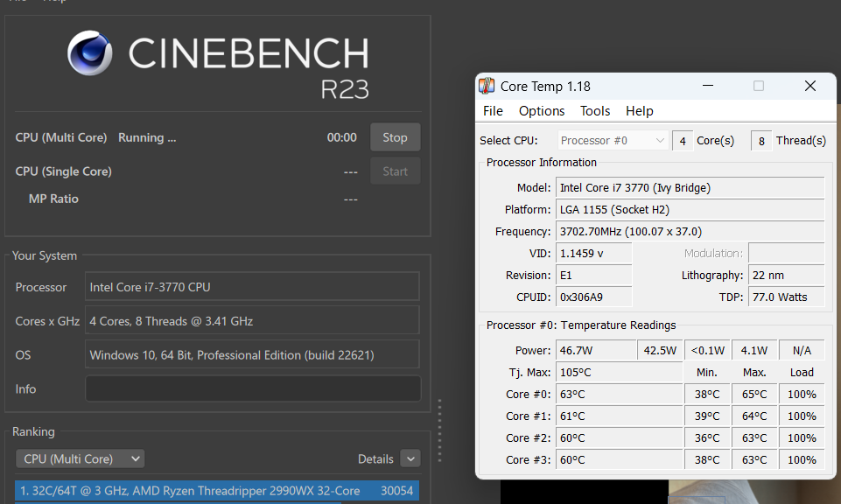Click the 42.5W power reading

[x=660, y=350]
